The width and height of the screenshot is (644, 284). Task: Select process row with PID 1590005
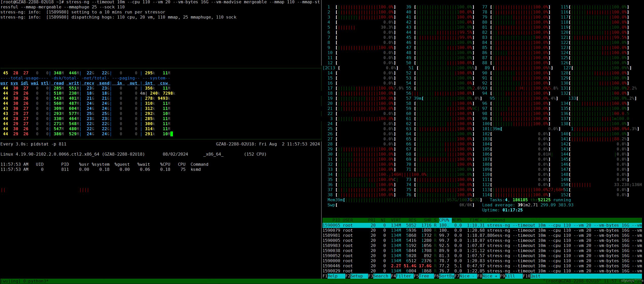click(482, 240)
